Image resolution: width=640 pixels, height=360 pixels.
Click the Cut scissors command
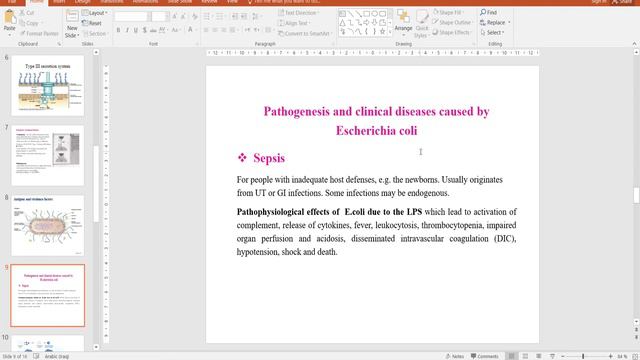[27, 13]
